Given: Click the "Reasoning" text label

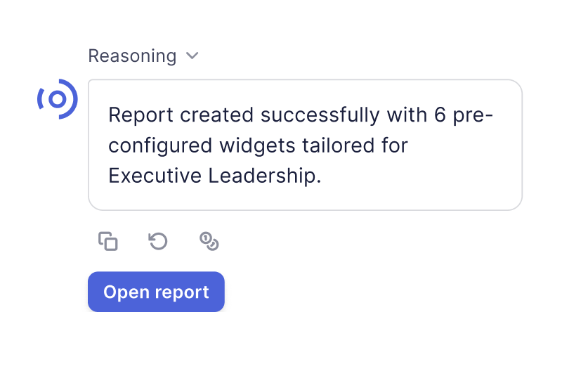Looking at the screenshot, I should coord(132,56).
